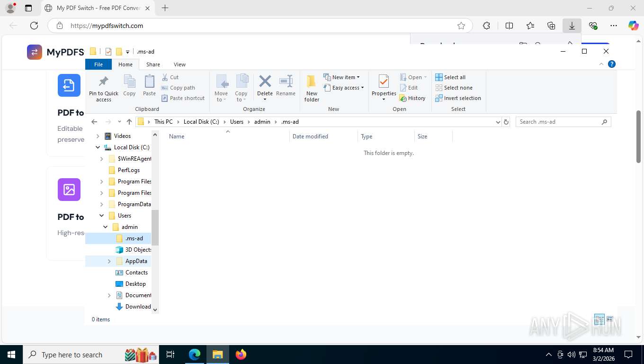Open Task View on taskbar

(170, 355)
